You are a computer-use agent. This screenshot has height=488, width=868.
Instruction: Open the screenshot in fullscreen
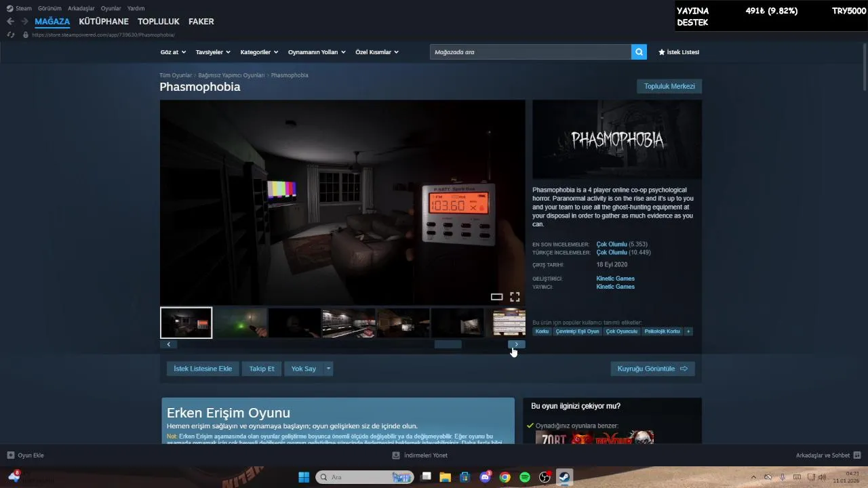point(515,297)
